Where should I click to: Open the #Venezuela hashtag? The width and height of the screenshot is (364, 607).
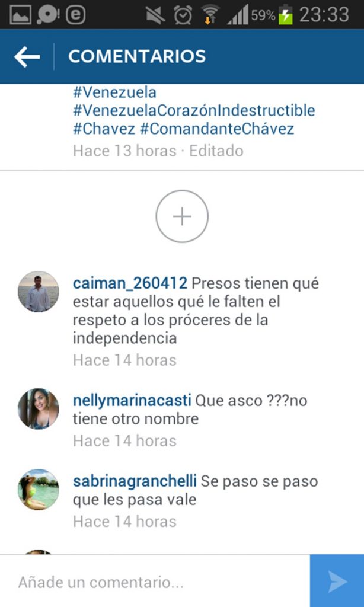coord(114,92)
